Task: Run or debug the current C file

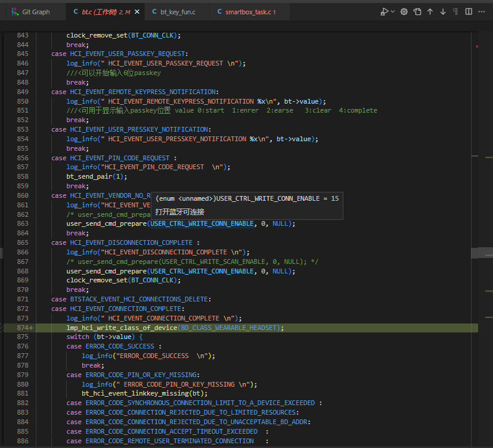Action: pyautogui.click(x=385, y=12)
